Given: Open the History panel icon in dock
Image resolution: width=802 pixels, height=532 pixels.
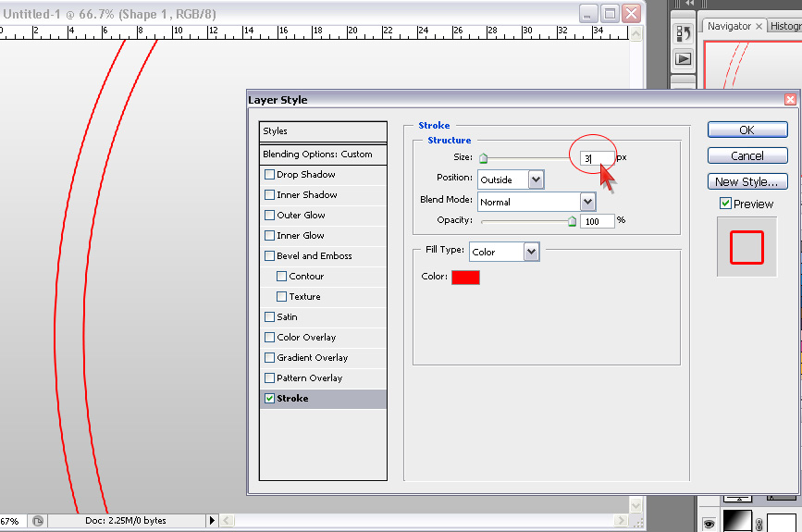Looking at the screenshot, I should click(684, 33).
